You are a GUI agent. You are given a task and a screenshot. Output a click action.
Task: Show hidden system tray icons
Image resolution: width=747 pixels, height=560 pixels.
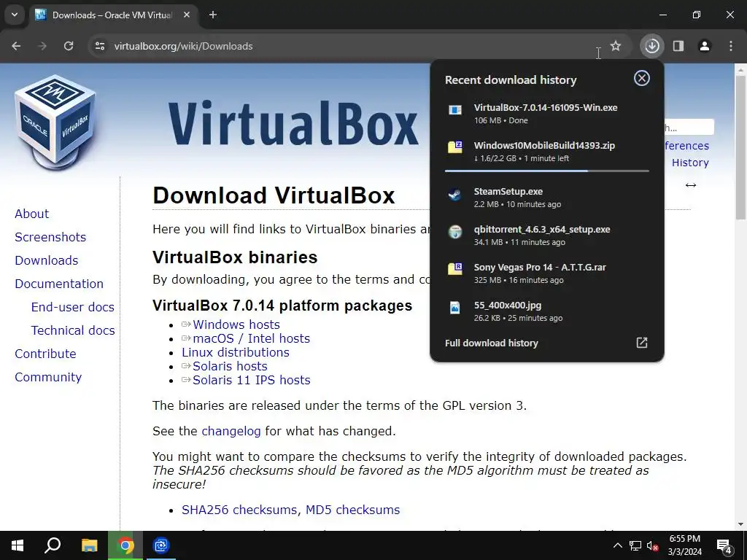pos(617,545)
